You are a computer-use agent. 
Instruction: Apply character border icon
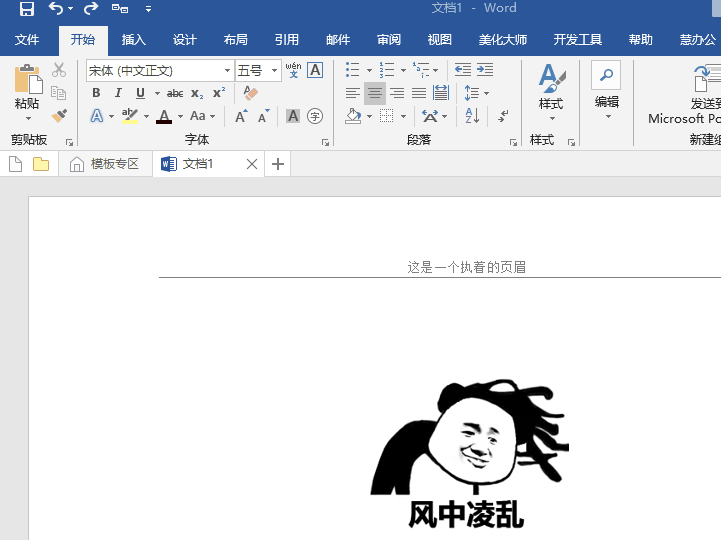(x=315, y=70)
